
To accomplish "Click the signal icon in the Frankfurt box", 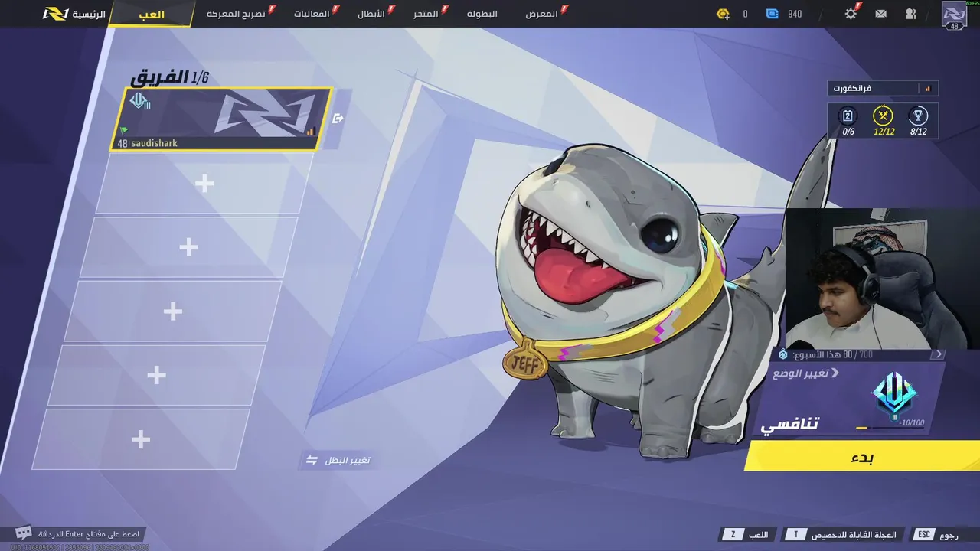I will pos(927,89).
